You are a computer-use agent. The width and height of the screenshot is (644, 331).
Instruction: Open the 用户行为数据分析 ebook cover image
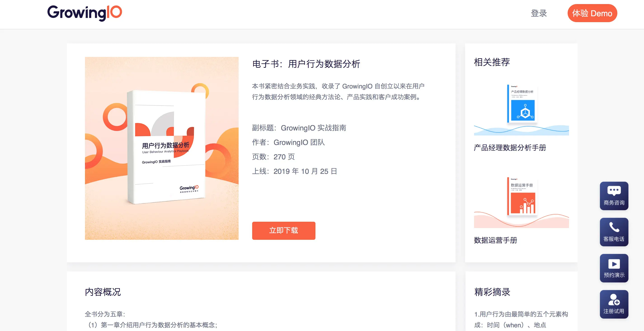tap(162, 148)
